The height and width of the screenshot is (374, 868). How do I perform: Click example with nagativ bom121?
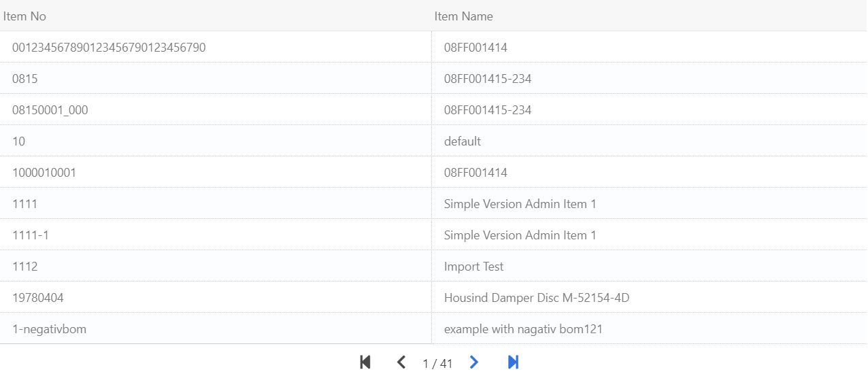522,329
